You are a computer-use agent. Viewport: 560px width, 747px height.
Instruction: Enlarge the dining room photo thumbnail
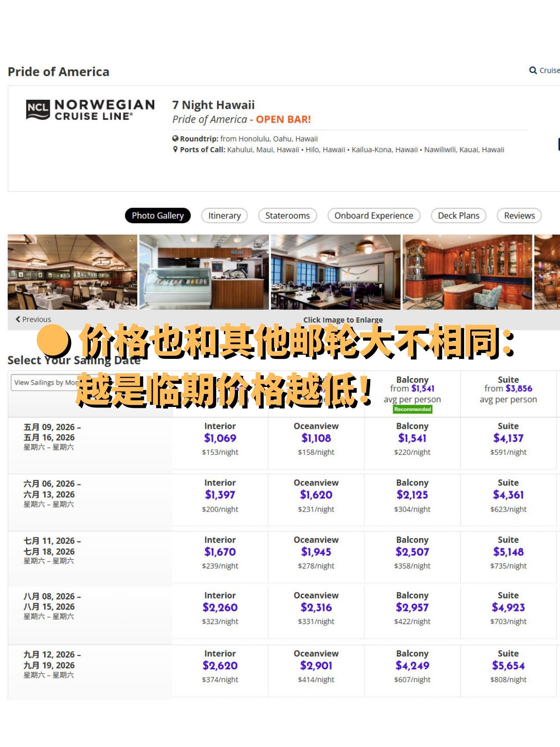73,272
